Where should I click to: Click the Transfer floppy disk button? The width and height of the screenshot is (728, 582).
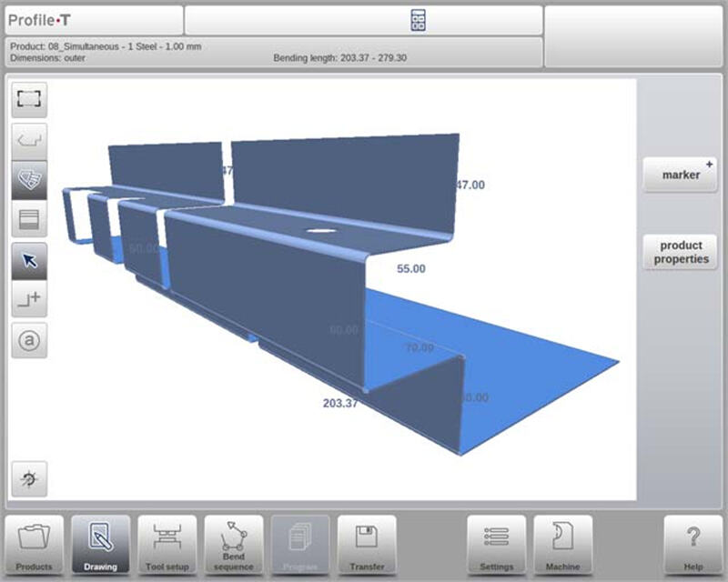pyautogui.click(x=367, y=544)
